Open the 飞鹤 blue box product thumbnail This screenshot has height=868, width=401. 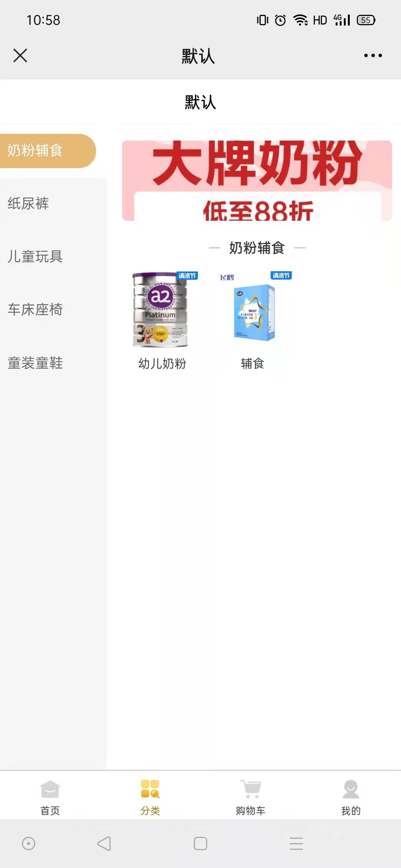coord(254,310)
